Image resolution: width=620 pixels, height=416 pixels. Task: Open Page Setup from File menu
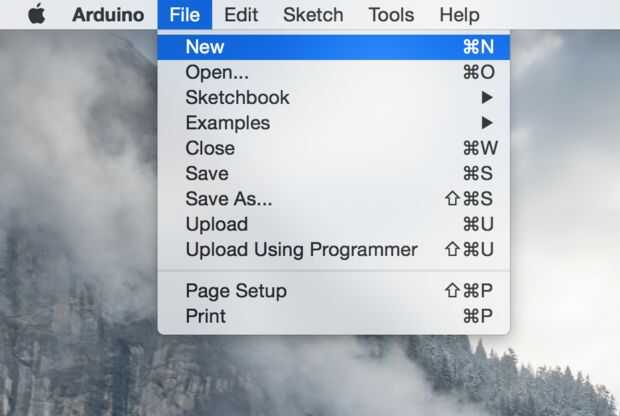[x=236, y=291]
